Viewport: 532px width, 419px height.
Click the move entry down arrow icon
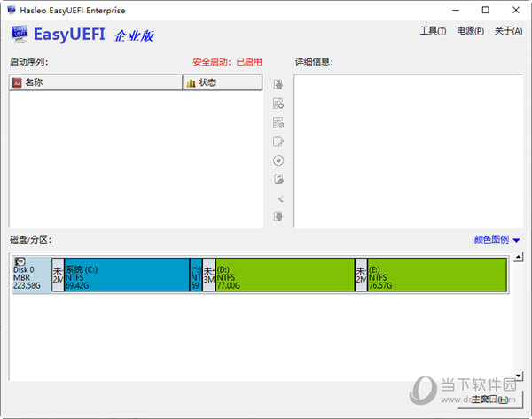(278, 216)
